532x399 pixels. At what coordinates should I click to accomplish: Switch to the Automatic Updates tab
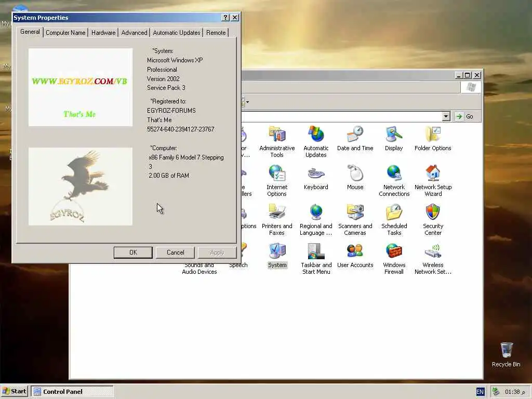click(x=177, y=33)
